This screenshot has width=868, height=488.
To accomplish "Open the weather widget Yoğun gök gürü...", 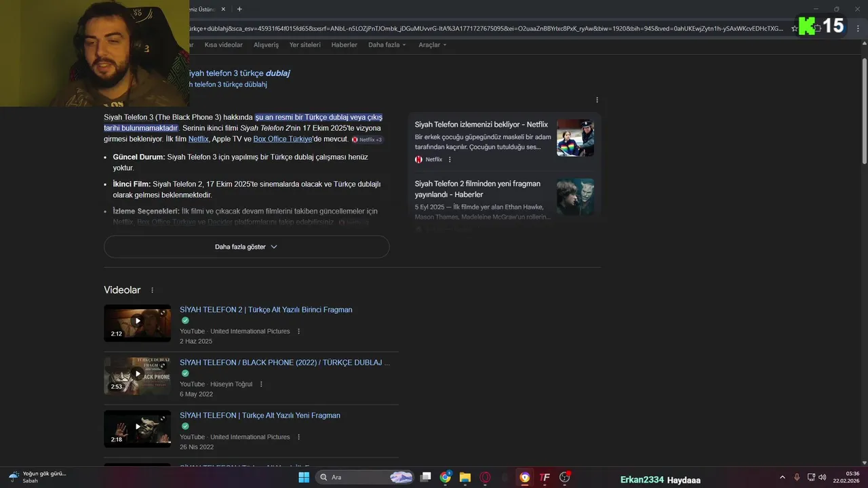I will tap(37, 477).
